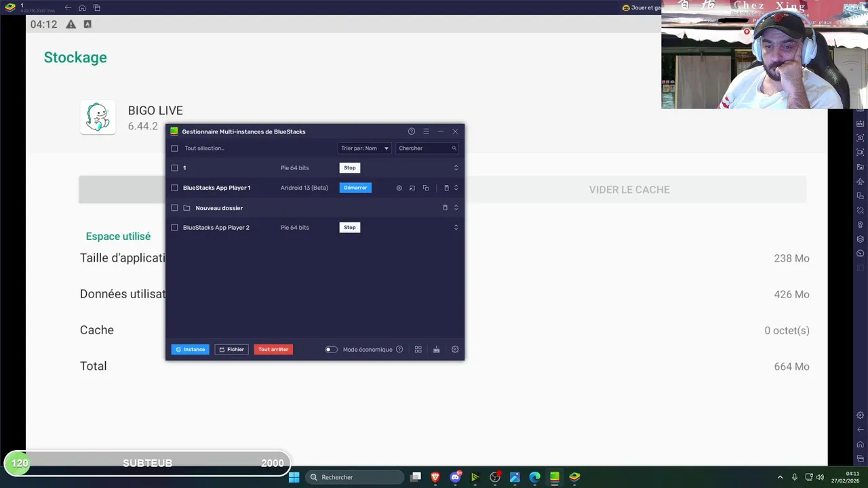Click the stacked layers icon in BlueStacks sidebar
Screen dimensions: 868x488
[861, 239]
